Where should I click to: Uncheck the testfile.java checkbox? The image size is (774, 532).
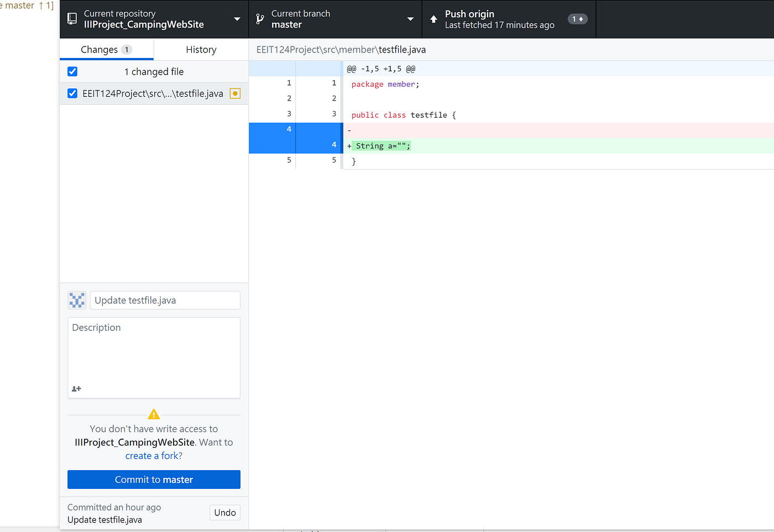(72, 93)
